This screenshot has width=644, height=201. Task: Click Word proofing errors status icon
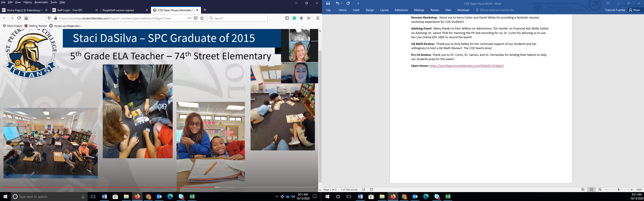pos(364,190)
